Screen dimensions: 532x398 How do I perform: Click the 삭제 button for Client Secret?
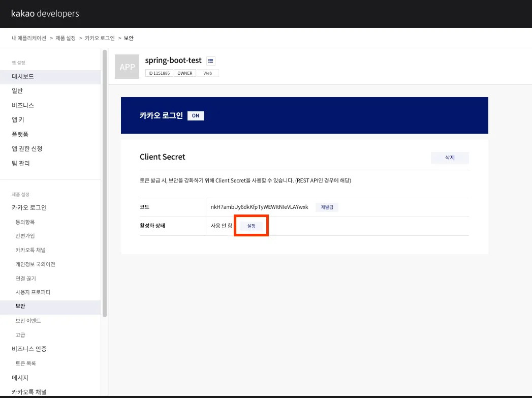[x=450, y=158]
